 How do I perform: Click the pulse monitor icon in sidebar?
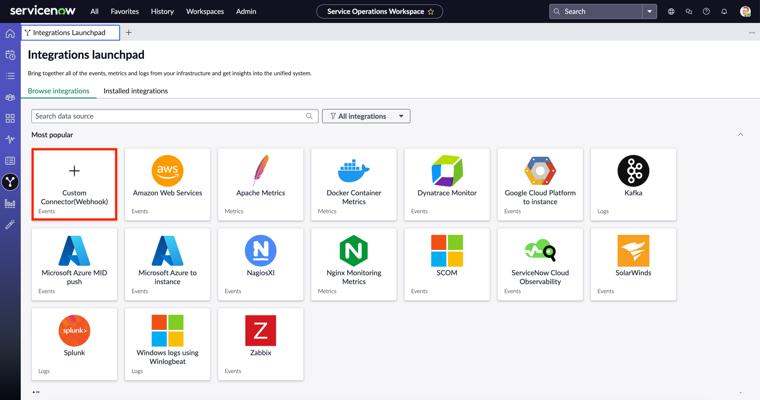click(10, 139)
